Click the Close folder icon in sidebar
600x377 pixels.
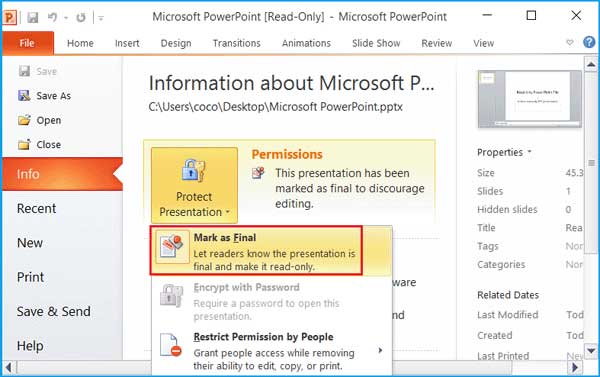pyautogui.click(x=24, y=145)
